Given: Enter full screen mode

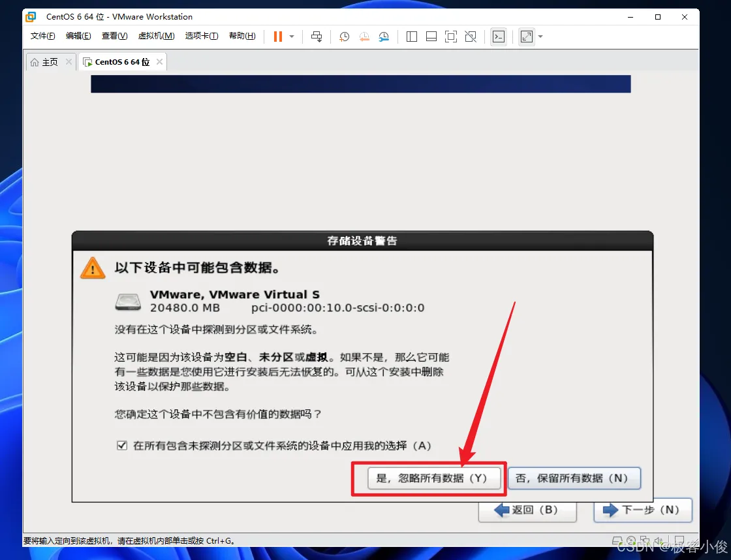Looking at the screenshot, I should click(x=451, y=37).
